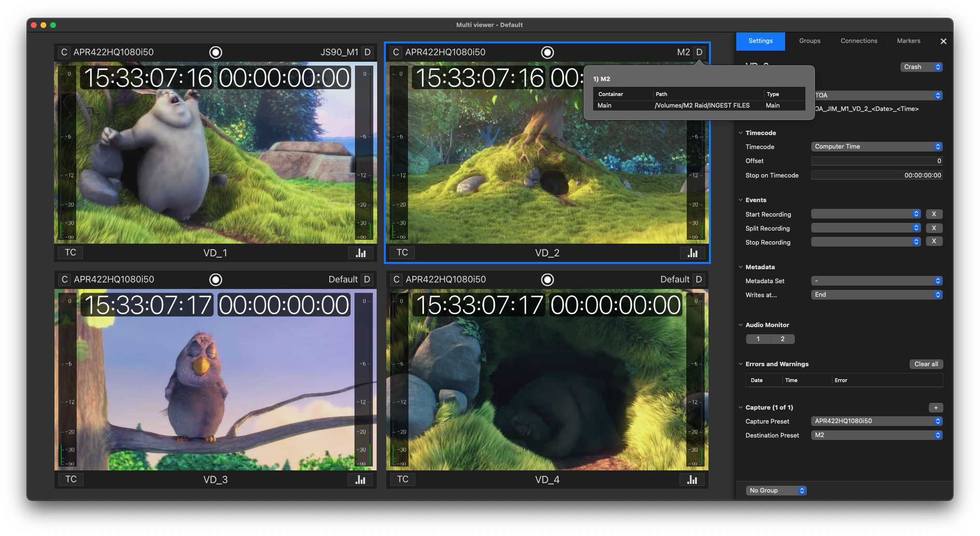Toggle audio monitor channel 1

(x=758, y=339)
